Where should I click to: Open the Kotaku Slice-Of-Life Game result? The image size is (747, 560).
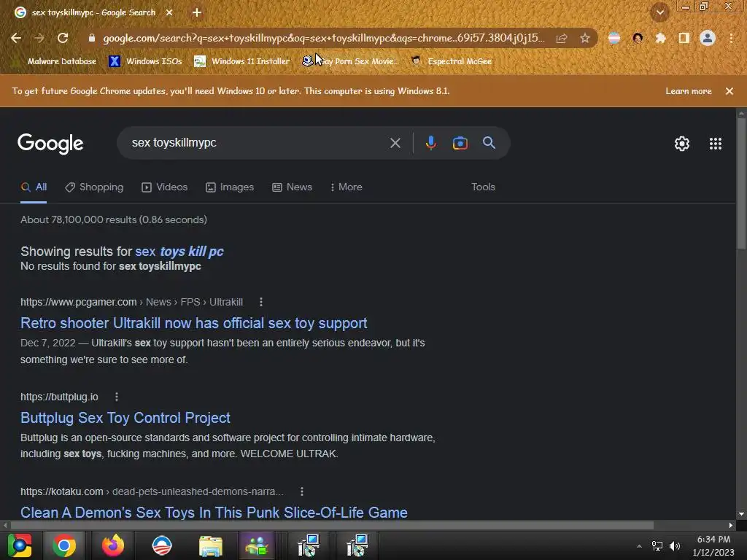[214, 513]
